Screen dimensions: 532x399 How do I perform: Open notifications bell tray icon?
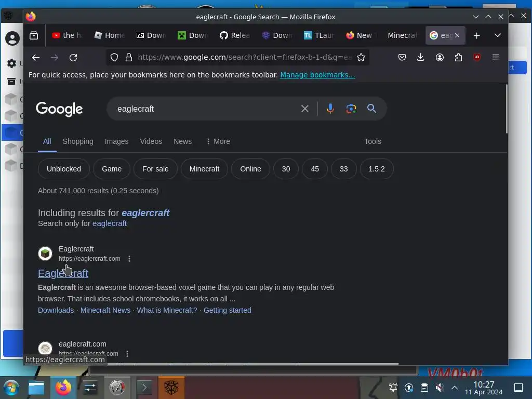tap(393, 388)
